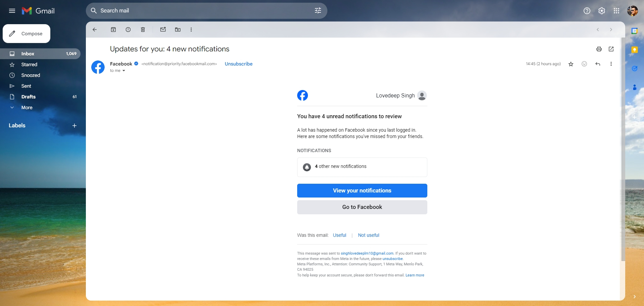This screenshot has width=644, height=306.
Task: Get add-ons plus icon in side panel
Action: pyautogui.click(x=635, y=117)
